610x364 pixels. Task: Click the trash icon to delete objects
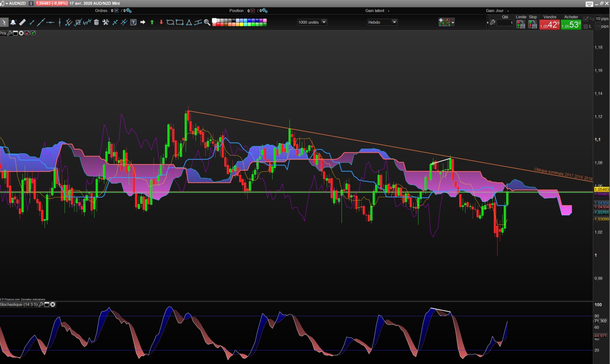pyautogui.click(x=96, y=23)
